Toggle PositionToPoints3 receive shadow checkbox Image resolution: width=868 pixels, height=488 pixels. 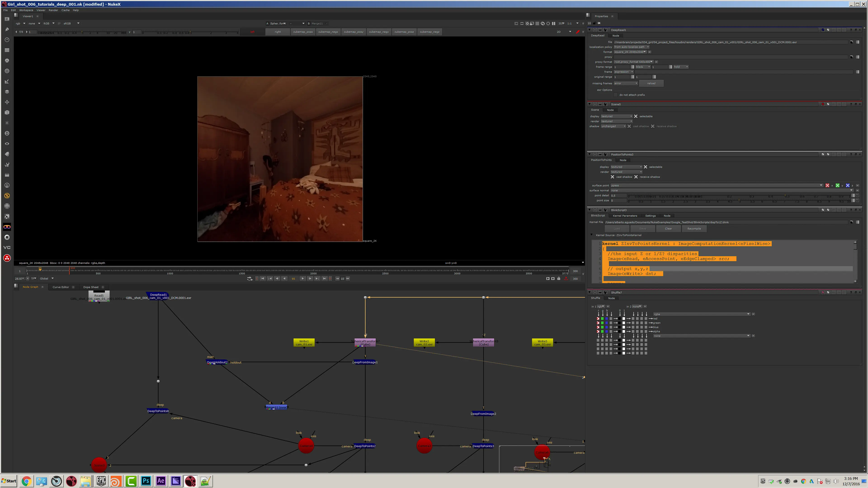[x=636, y=177]
